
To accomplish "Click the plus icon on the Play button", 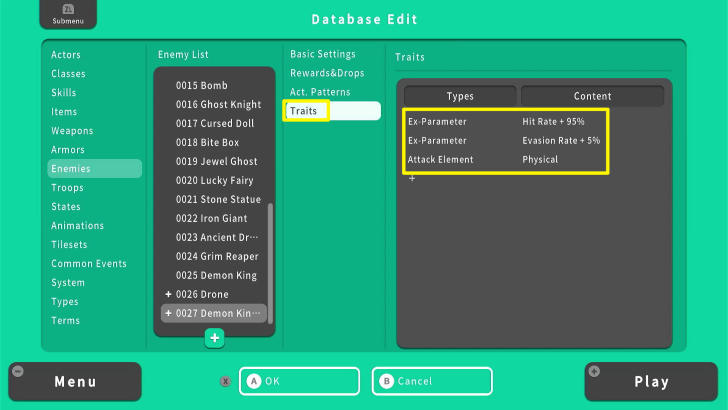I will tap(594, 371).
